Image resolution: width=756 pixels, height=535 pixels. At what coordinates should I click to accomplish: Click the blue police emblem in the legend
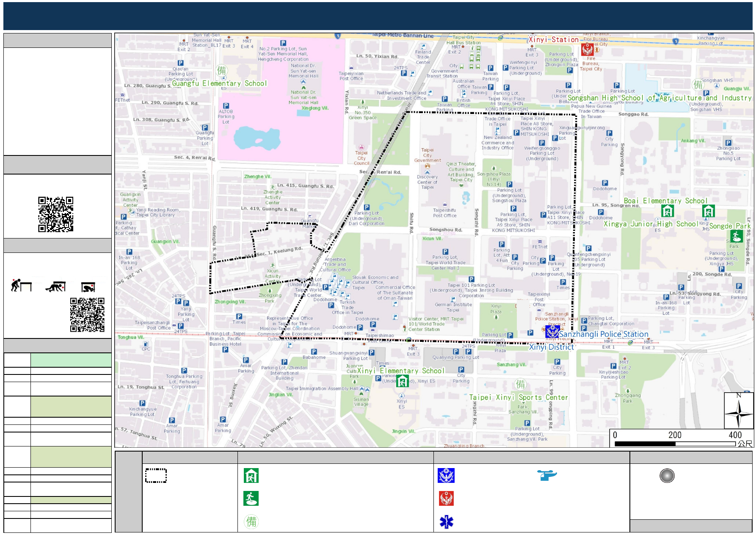pyautogui.click(x=446, y=475)
